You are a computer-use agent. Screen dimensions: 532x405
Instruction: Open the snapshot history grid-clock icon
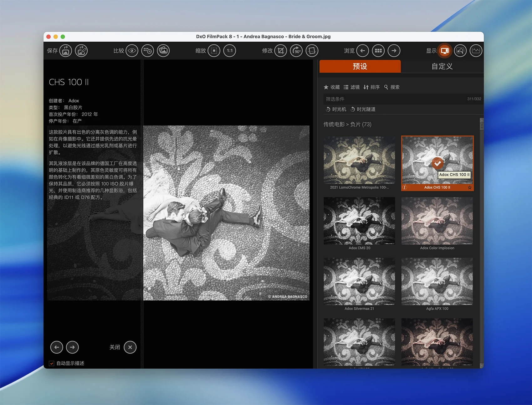click(x=148, y=51)
